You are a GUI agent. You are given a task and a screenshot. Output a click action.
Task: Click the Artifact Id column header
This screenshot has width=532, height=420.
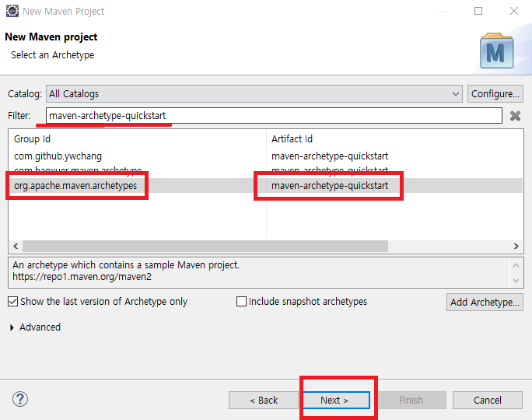click(394, 138)
